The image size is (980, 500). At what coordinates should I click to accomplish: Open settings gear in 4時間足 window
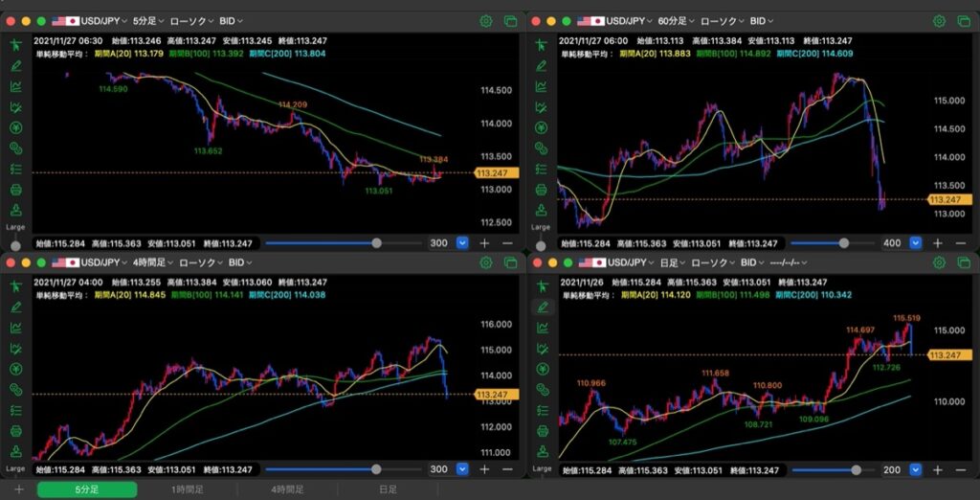click(485, 262)
